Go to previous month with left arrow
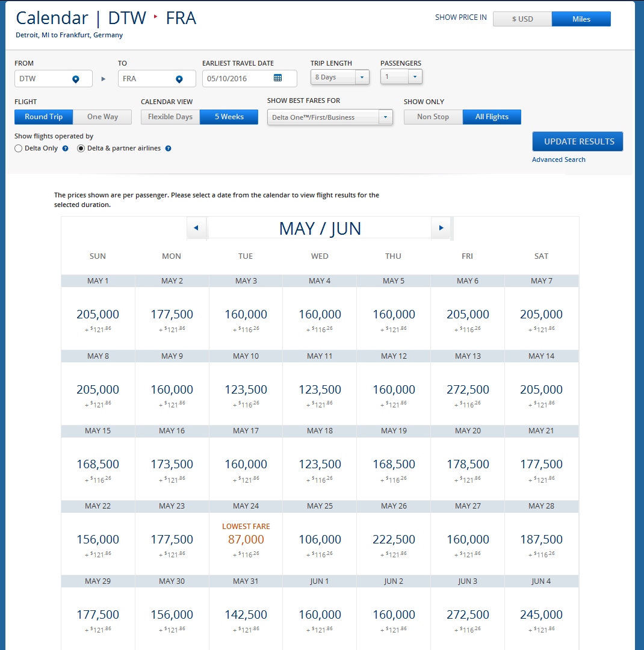The width and height of the screenshot is (644, 650). (x=196, y=228)
